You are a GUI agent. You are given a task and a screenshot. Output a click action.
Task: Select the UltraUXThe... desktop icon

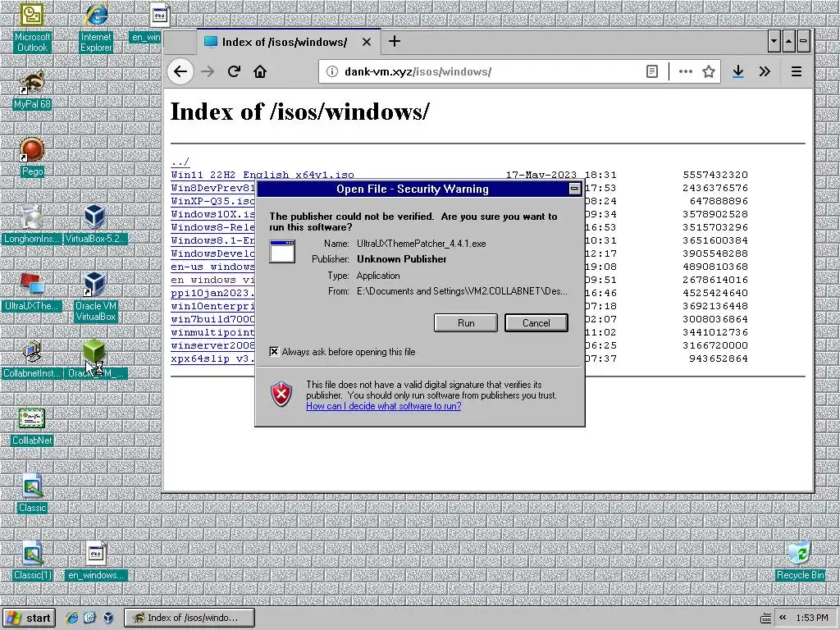(x=31, y=292)
